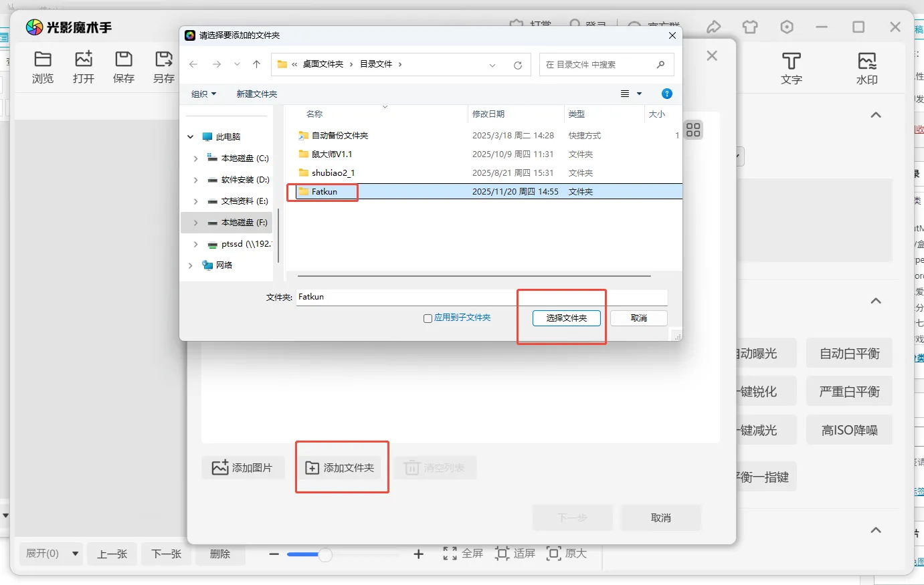
Task: Click the 文件夹 name input field
Action: coord(482,297)
